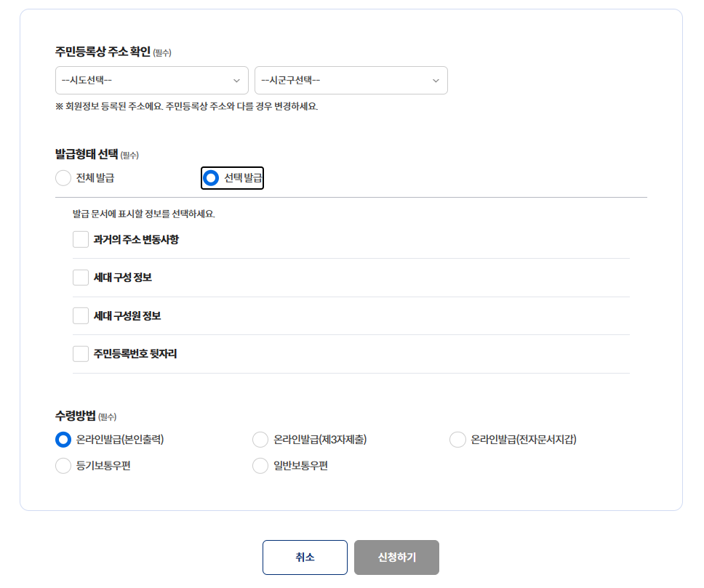Select 등기보통우편 radio option

63,465
